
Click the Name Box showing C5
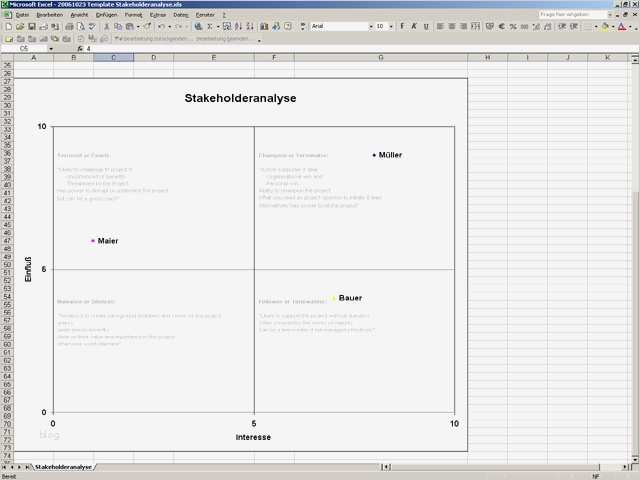click(x=24, y=49)
